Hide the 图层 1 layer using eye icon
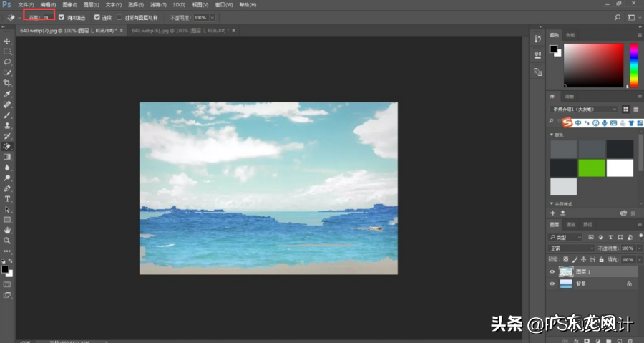 click(552, 272)
